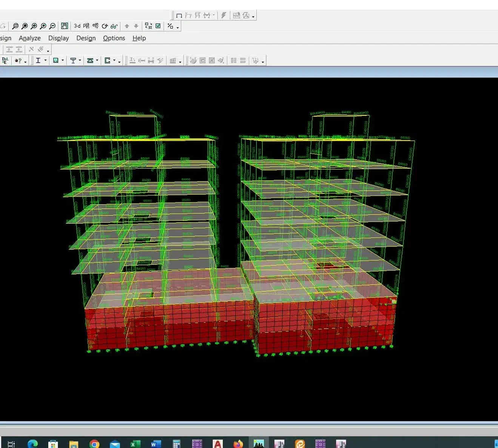Set Plan view using the toolbar icon

coord(86,26)
